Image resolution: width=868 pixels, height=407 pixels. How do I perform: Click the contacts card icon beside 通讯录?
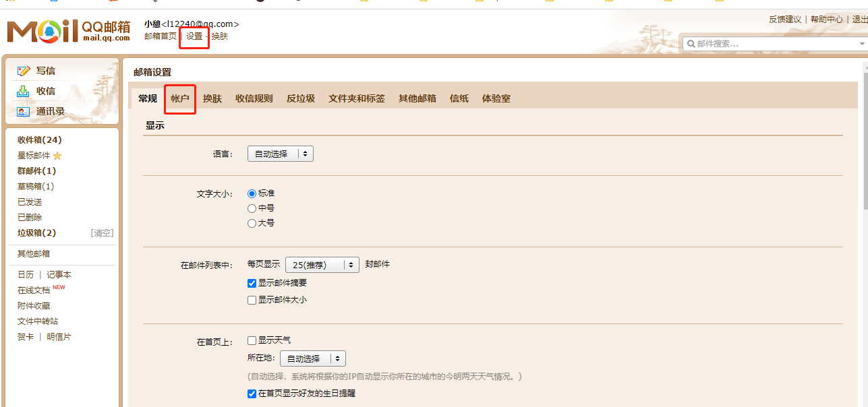click(24, 111)
